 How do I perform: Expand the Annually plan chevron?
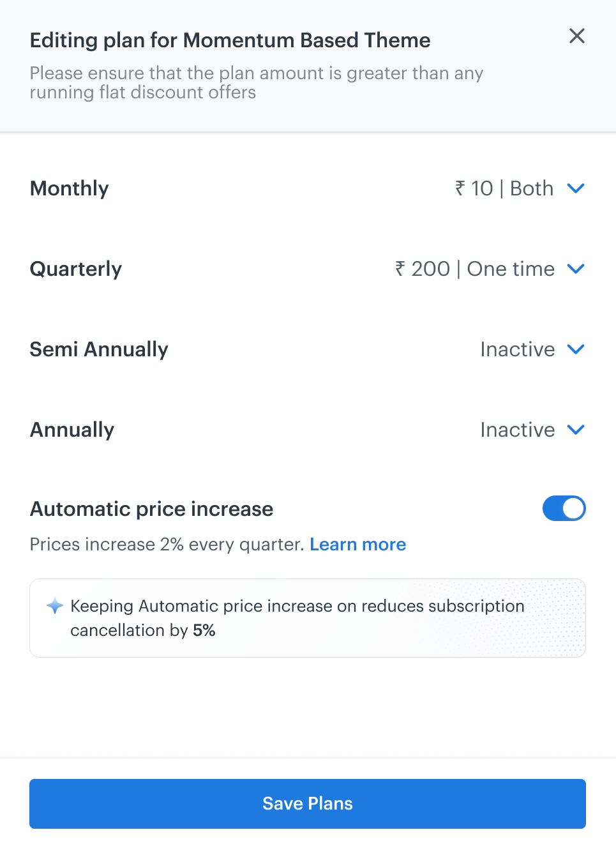576,430
